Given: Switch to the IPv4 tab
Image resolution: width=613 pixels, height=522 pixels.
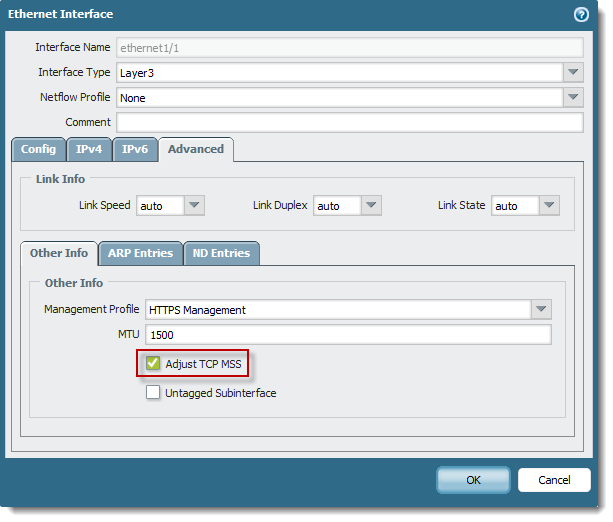Looking at the screenshot, I should (89, 149).
